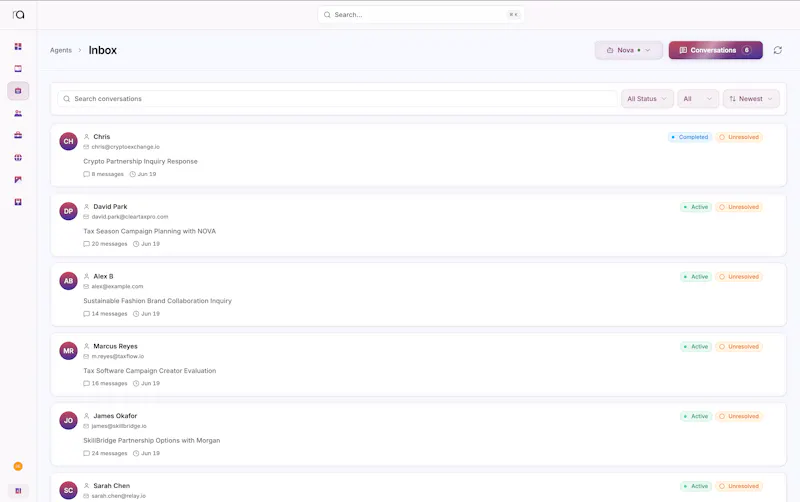Open the dashboard grid icon in sidebar
800x502 pixels.
(x=18, y=46)
